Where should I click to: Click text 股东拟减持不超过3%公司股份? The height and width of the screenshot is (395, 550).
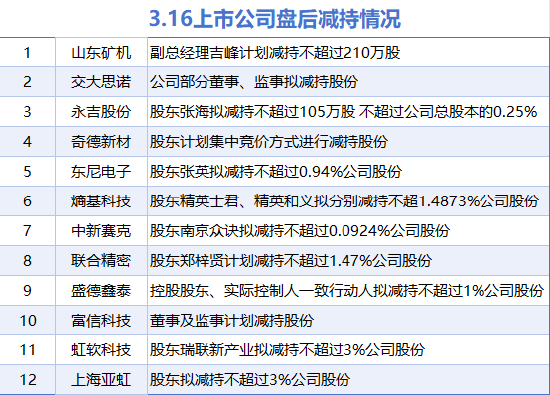point(250,380)
